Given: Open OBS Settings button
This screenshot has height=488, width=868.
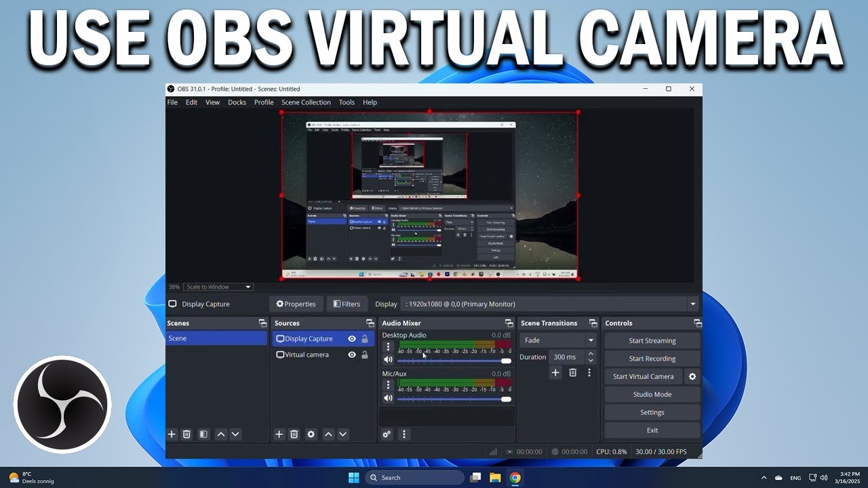Looking at the screenshot, I should (652, 412).
